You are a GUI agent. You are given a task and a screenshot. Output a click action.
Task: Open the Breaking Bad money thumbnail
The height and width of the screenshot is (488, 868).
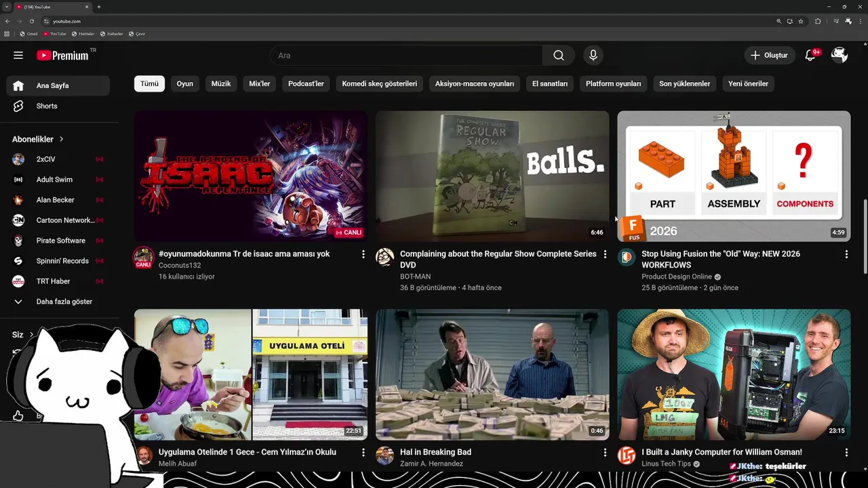tap(492, 375)
